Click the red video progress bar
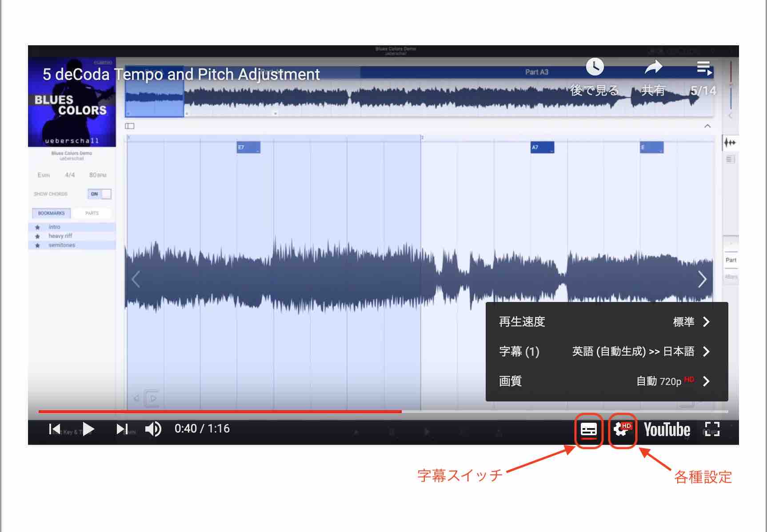 [220, 412]
